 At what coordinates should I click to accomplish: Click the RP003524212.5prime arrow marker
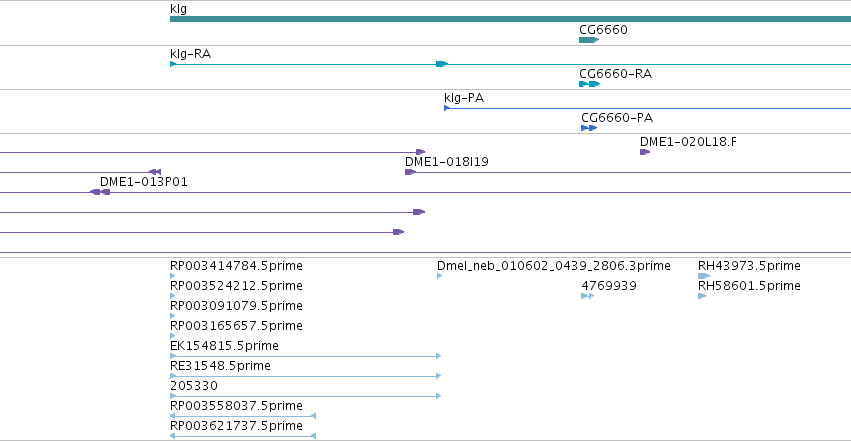pyautogui.click(x=173, y=296)
